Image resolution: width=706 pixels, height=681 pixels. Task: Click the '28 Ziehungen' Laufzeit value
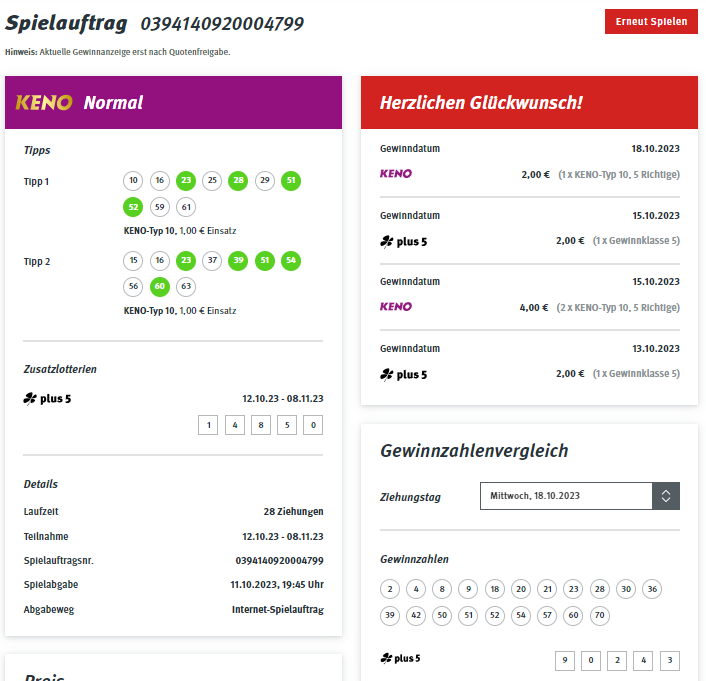click(294, 512)
